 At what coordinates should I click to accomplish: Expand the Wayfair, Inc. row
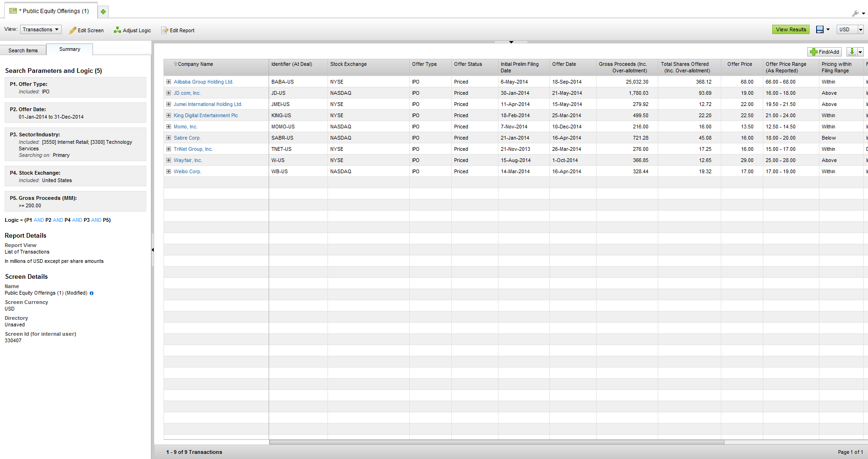tap(169, 160)
